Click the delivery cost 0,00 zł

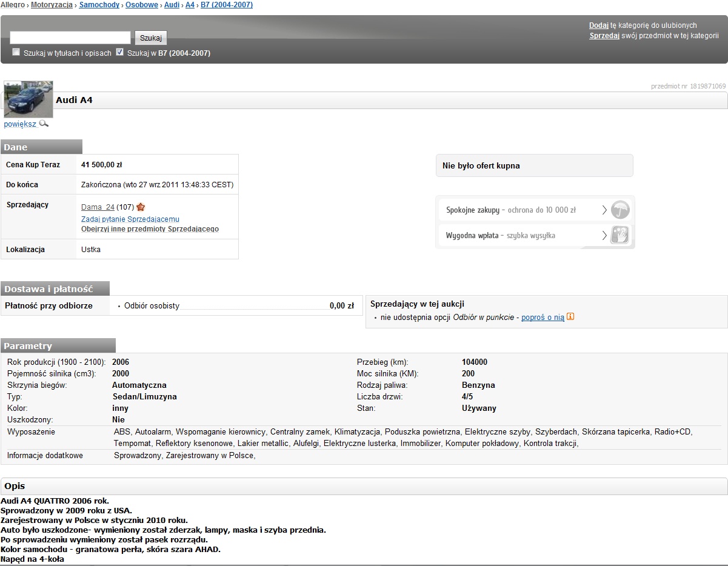(342, 306)
